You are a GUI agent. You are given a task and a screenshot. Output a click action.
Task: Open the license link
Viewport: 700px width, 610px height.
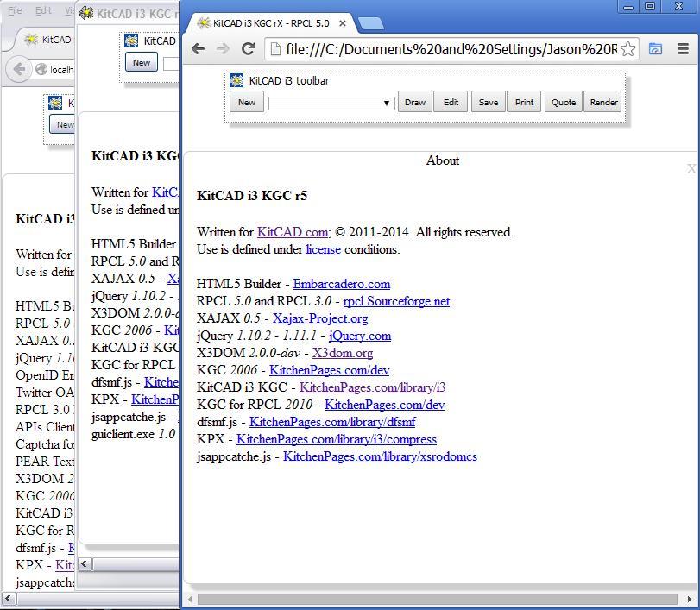(323, 249)
